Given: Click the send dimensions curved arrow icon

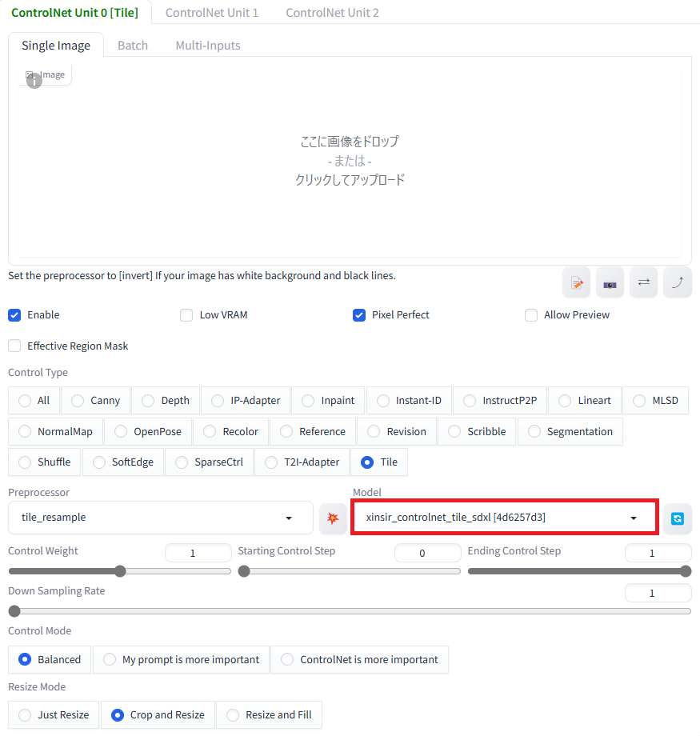Looking at the screenshot, I should coord(678,282).
